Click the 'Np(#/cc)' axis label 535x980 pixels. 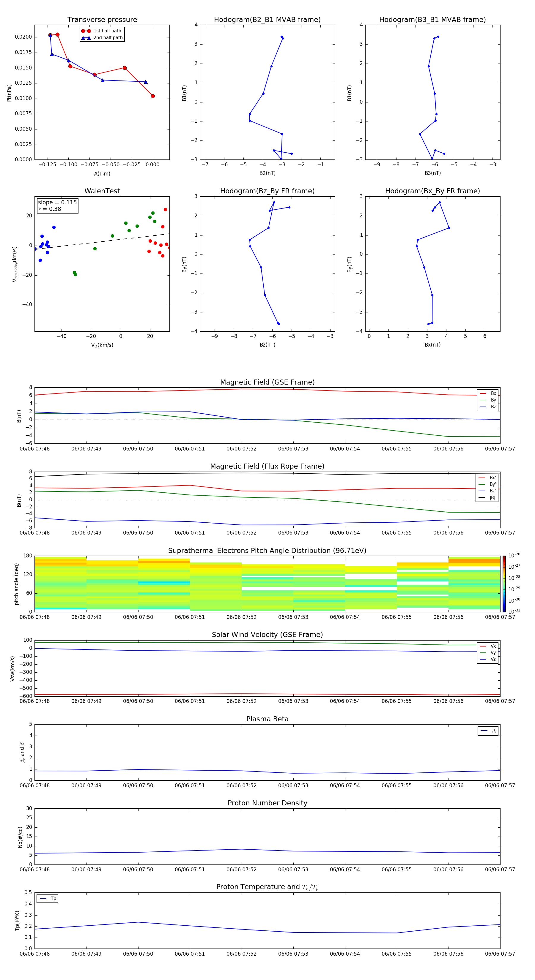tap(20, 837)
